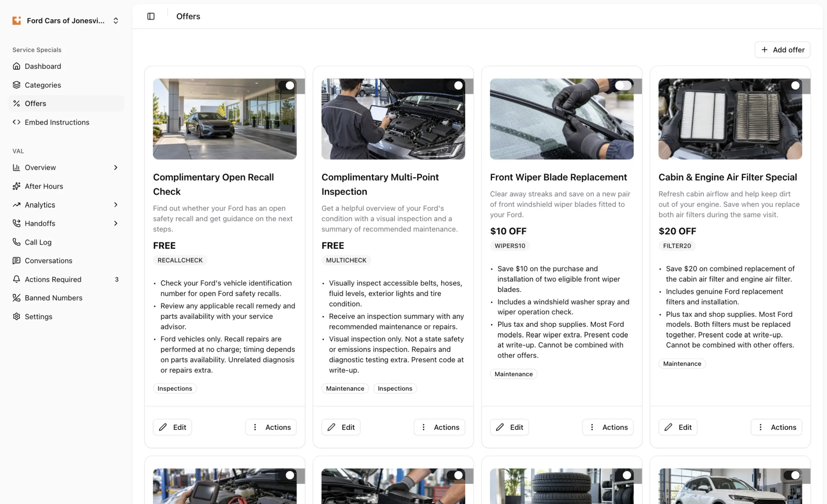
Task: Expand the Overview submenu chevron
Action: (116, 167)
